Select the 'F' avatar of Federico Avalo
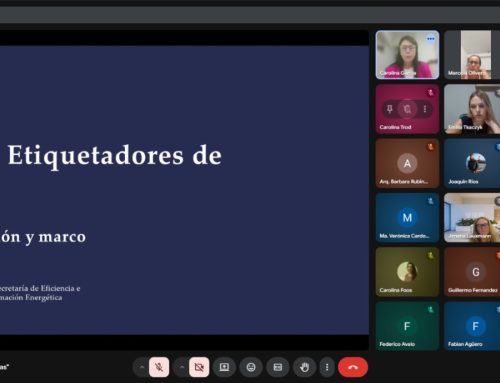The image size is (500, 383). [x=407, y=326]
